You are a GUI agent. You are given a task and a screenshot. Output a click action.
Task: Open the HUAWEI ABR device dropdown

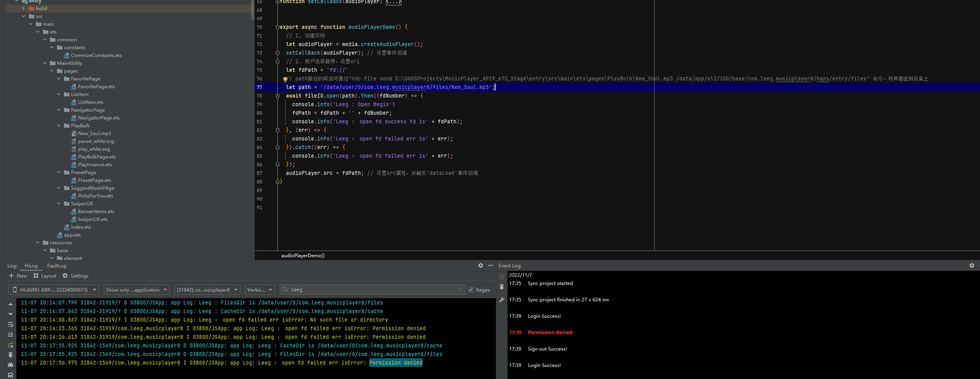54,290
